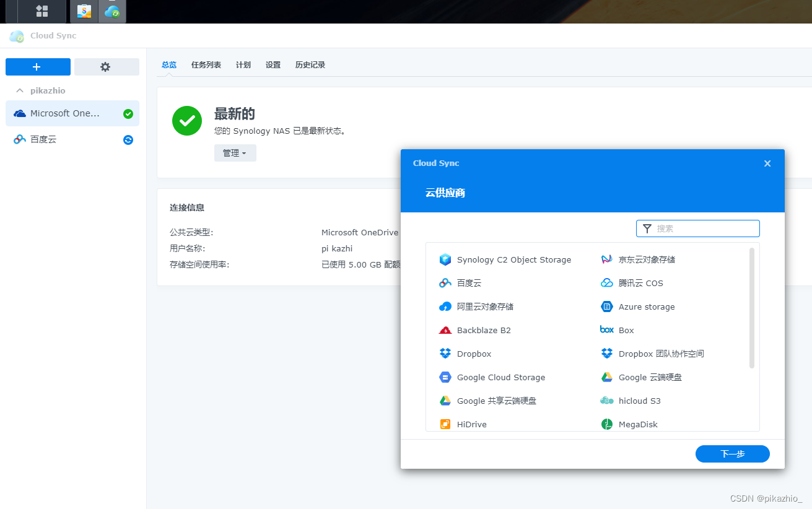Choose the Azure storage provider icon
Viewport: 812px width, 509px height.
pos(607,307)
